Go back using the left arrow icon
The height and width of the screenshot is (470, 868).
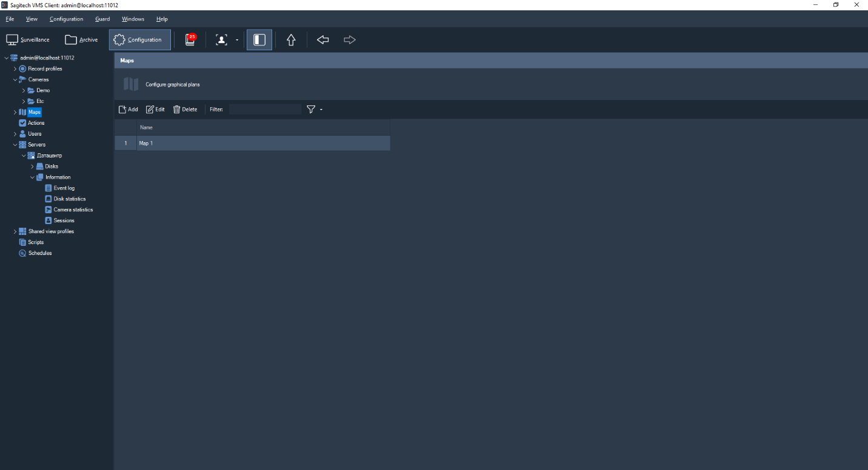click(x=323, y=40)
